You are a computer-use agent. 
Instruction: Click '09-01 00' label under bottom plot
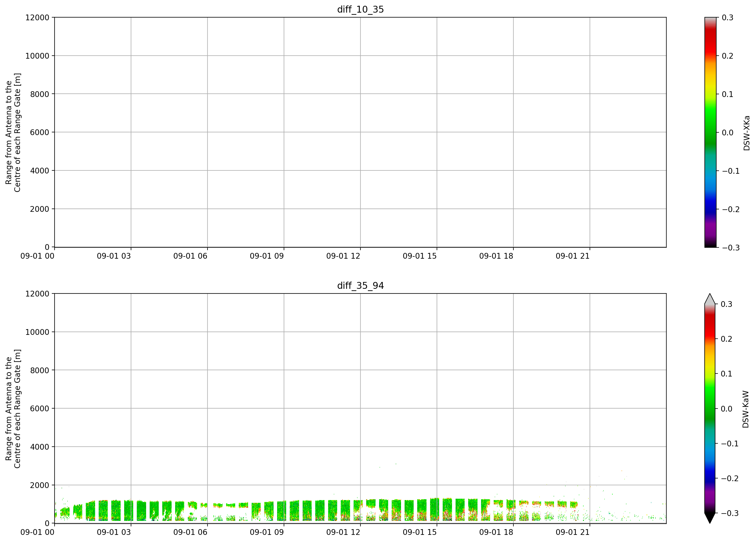tap(37, 532)
